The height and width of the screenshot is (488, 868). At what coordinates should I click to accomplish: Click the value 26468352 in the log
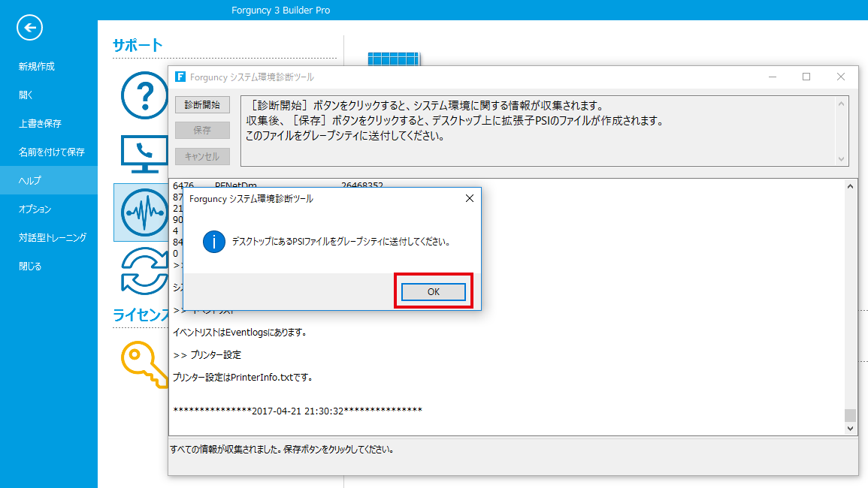point(362,185)
